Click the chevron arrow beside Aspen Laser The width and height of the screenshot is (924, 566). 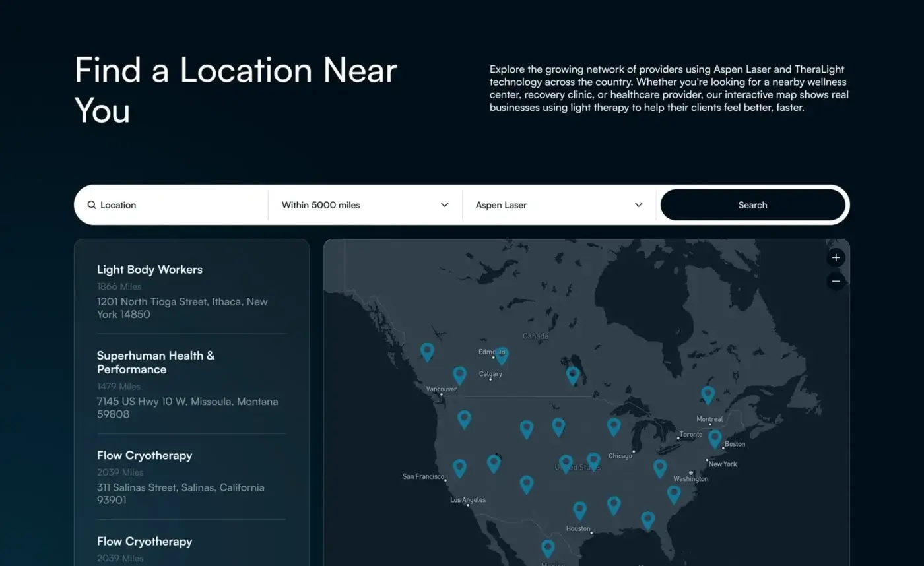click(638, 205)
